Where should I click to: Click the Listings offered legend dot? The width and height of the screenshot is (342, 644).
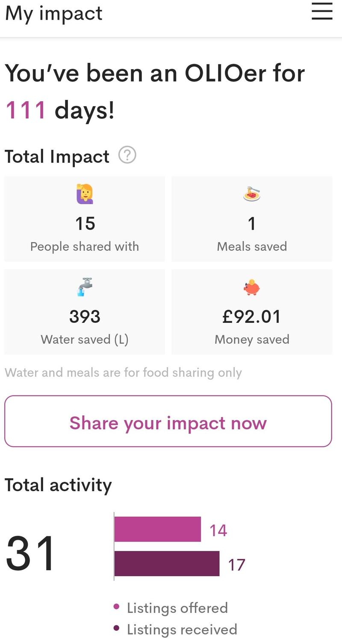pos(116,607)
